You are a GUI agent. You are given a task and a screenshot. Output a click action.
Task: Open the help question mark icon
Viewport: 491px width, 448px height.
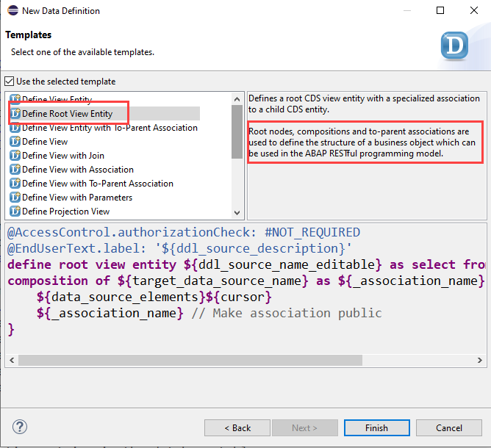point(20,427)
